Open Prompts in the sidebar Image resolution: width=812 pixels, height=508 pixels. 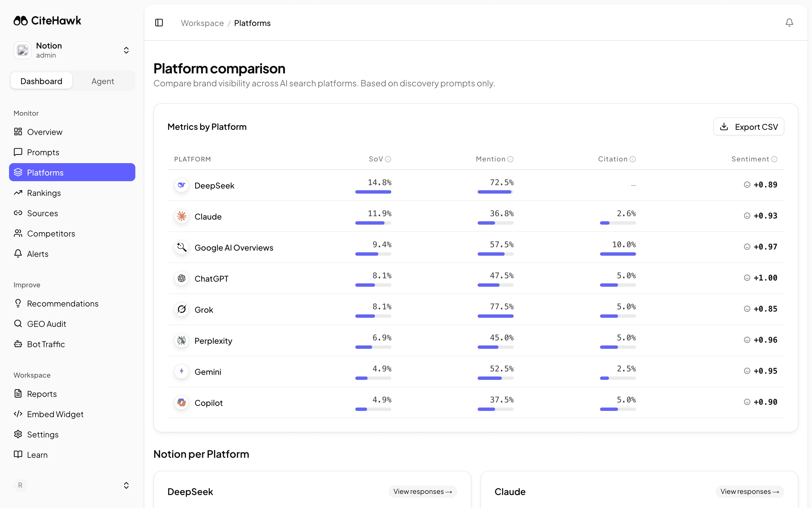72,152
